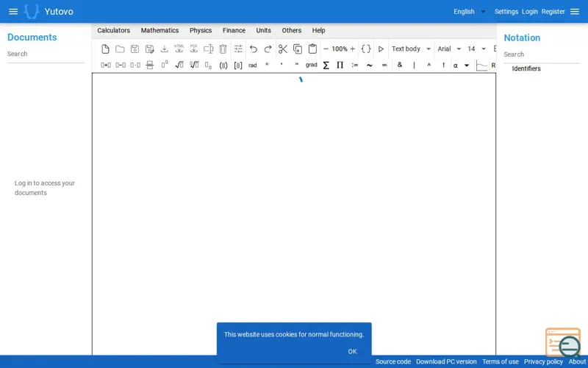The image size is (588, 368).
Task: Open the Physics menu
Action: (201, 30)
